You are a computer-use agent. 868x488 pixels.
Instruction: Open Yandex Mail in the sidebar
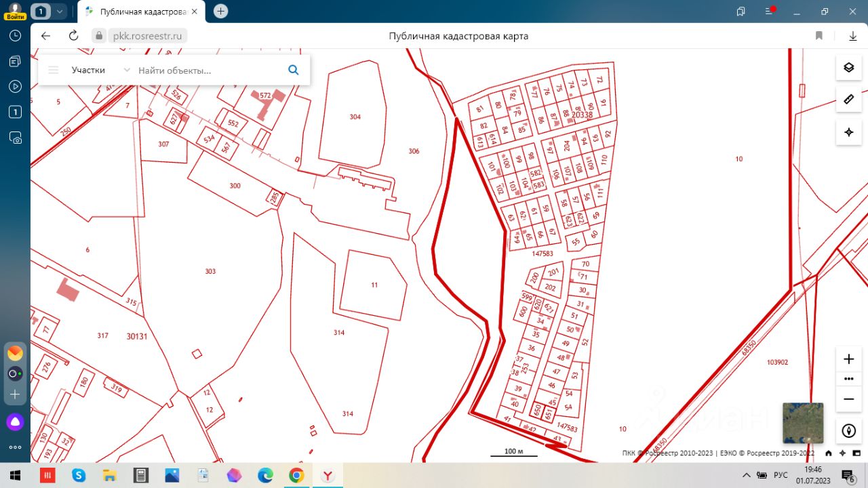[15, 353]
